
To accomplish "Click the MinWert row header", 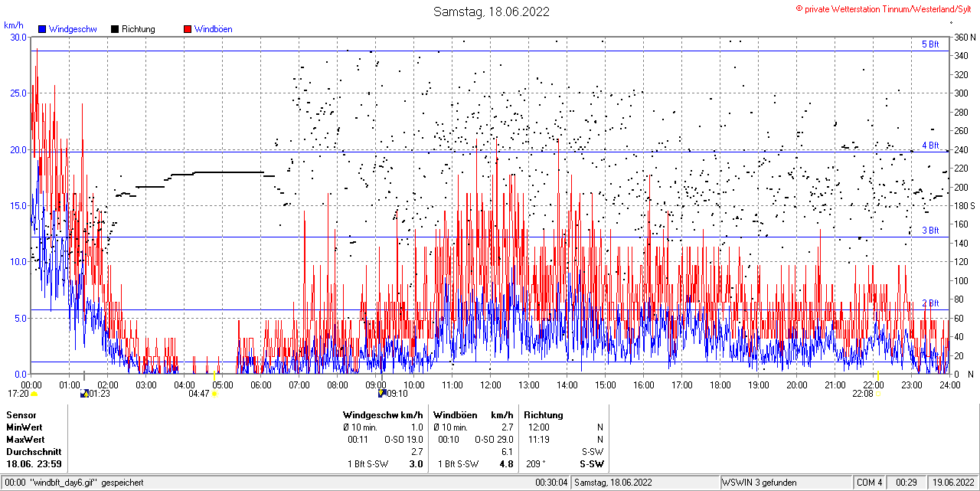I will 24,427.
